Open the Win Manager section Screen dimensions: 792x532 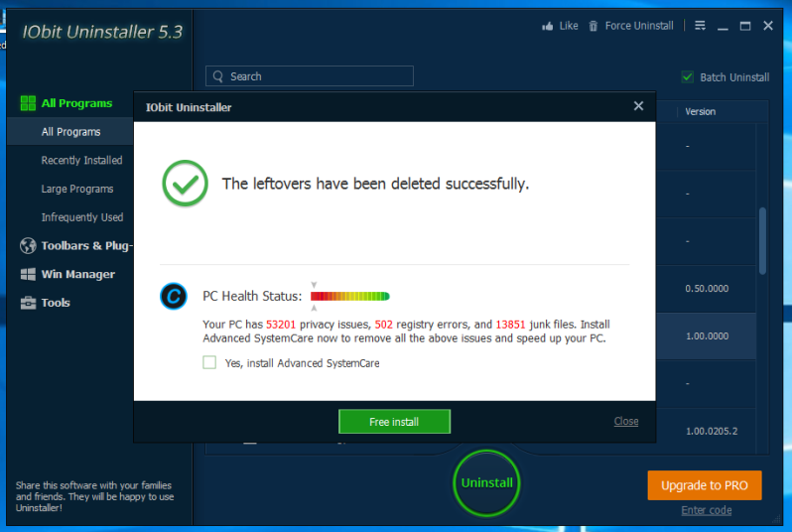(78, 274)
